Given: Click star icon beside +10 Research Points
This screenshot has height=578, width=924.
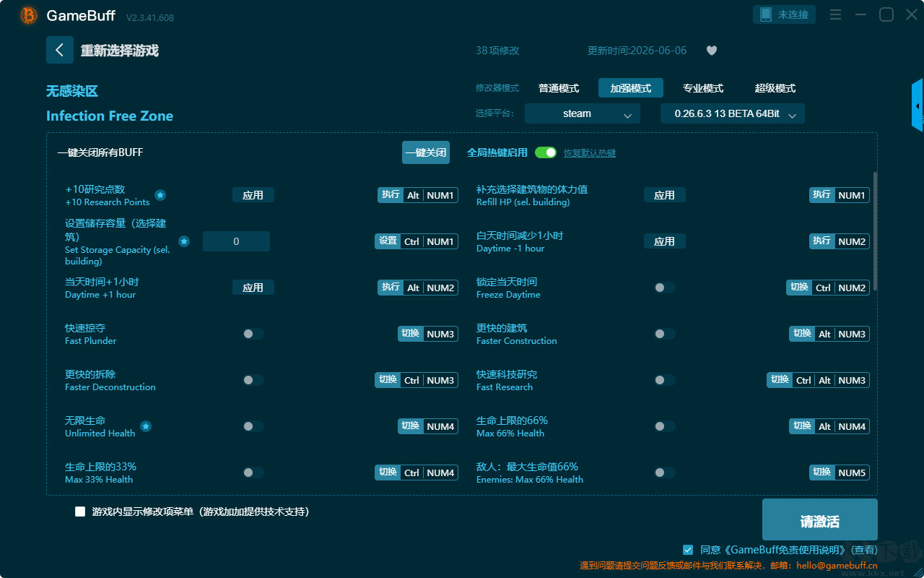Looking at the screenshot, I should (160, 195).
